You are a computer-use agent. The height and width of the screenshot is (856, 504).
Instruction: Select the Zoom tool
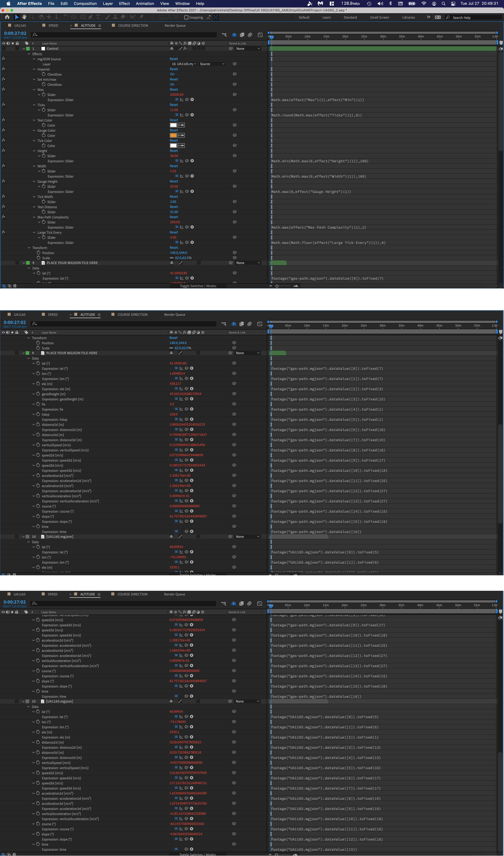tap(32, 17)
